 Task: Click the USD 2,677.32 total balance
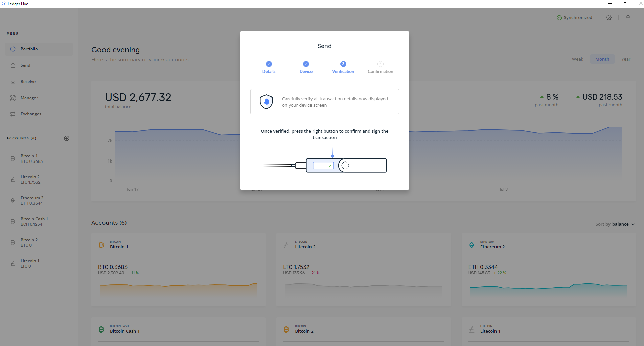click(138, 98)
